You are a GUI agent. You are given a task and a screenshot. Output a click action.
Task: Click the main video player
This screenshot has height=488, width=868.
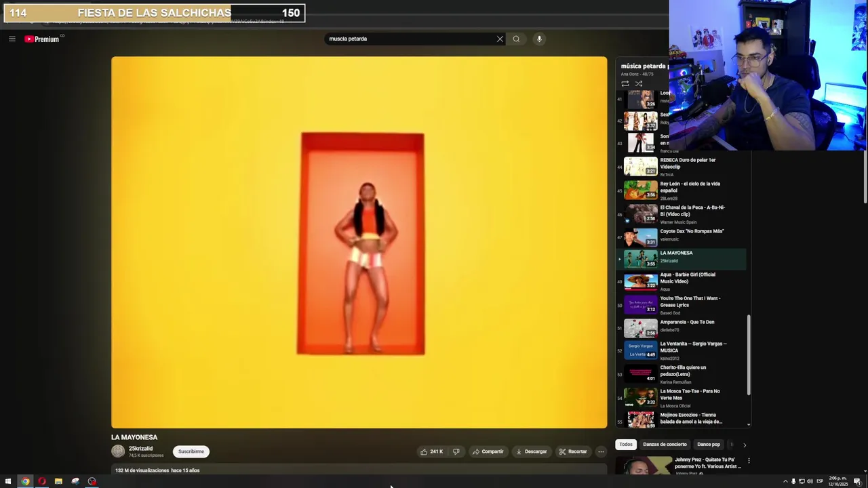(x=359, y=242)
